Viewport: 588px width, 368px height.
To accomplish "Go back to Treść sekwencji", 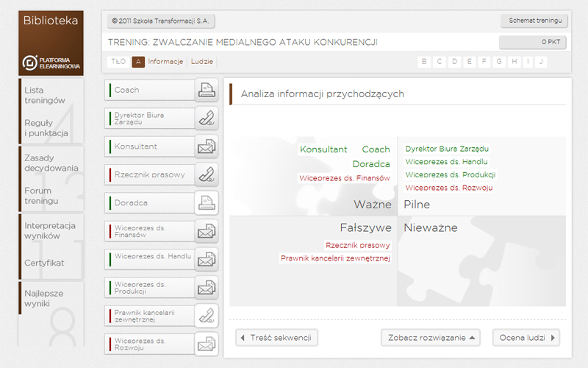I will tap(277, 338).
